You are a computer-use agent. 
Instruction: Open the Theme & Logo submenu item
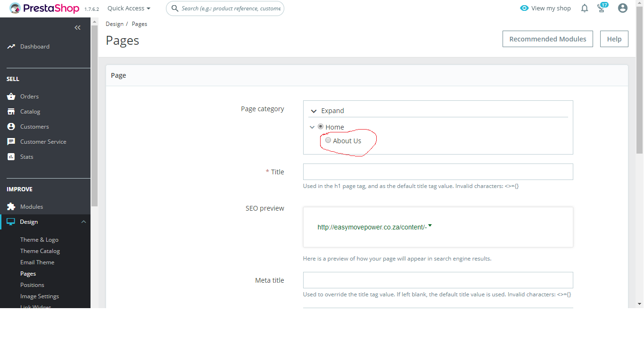tap(39, 240)
